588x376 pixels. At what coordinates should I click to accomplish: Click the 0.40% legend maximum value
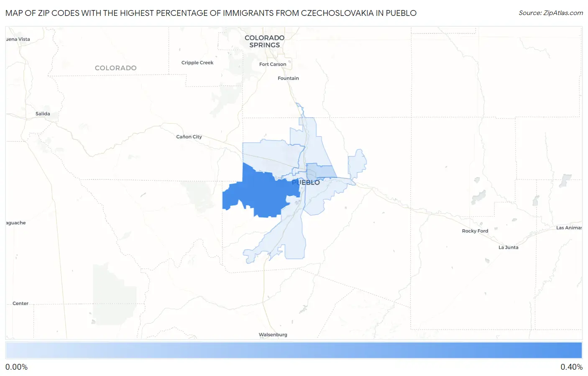(x=571, y=367)
